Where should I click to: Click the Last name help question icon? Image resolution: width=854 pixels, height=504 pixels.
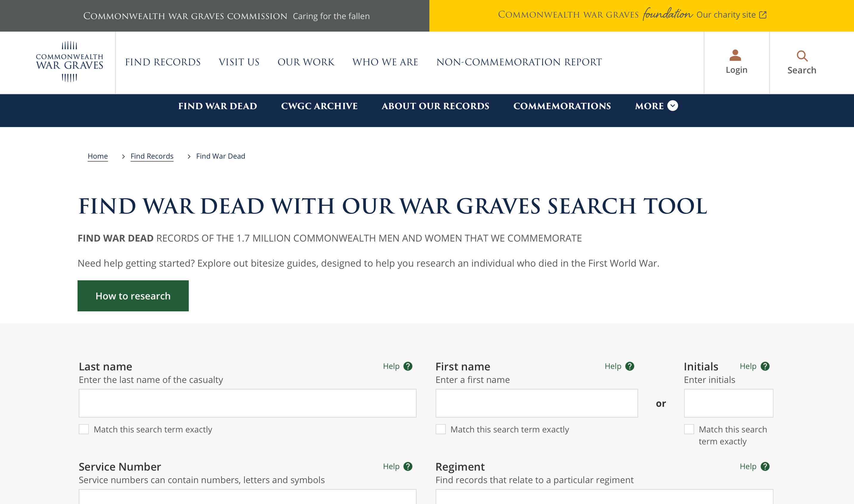click(x=408, y=367)
